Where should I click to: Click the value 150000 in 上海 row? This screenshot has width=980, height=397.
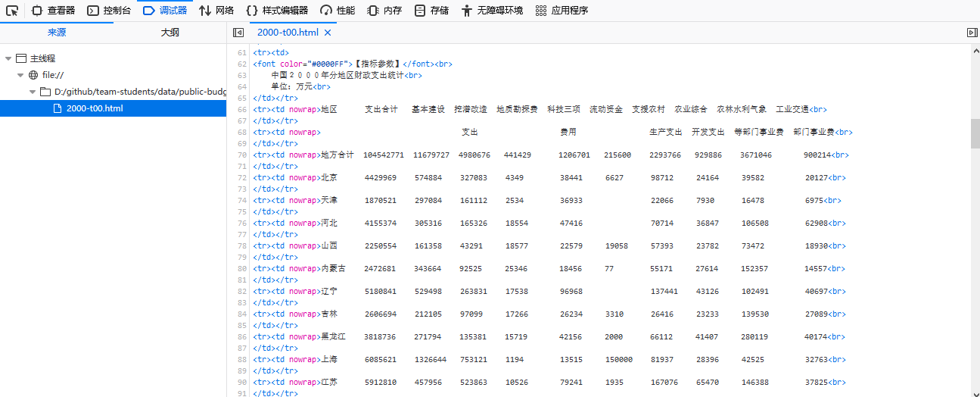pos(618,359)
